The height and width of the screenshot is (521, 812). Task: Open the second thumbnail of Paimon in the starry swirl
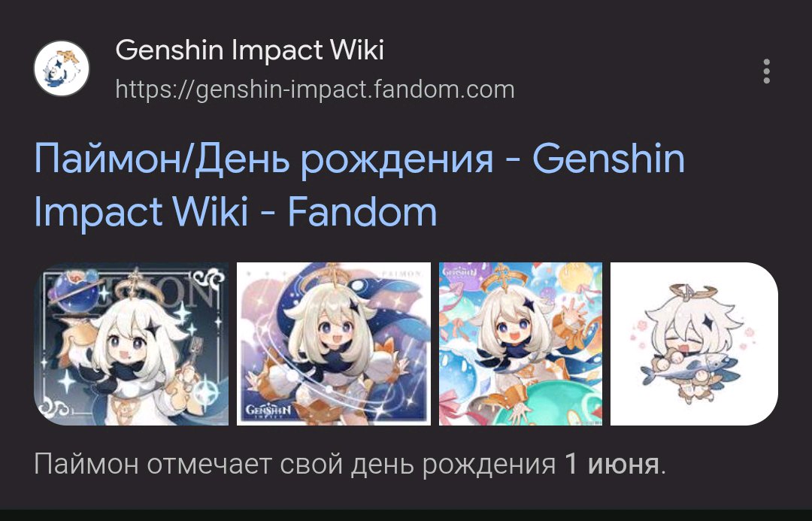[x=334, y=344]
